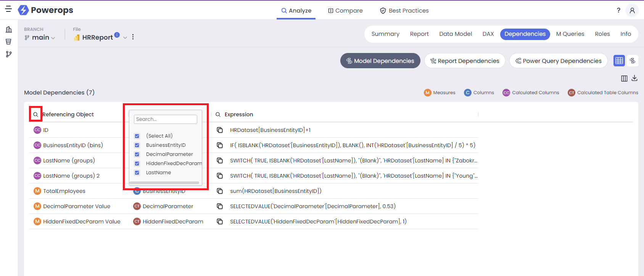
Task: Click the filter popup Search field
Action: [166, 119]
